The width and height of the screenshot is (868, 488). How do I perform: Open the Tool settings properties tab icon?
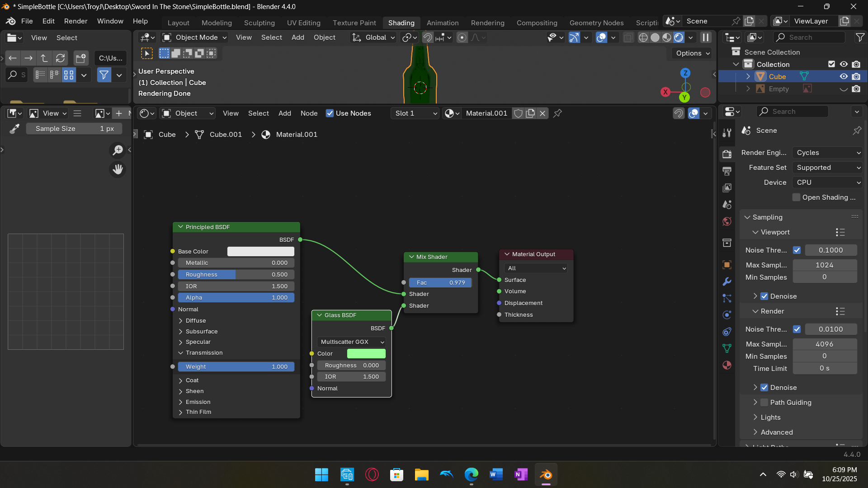pos(727,132)
